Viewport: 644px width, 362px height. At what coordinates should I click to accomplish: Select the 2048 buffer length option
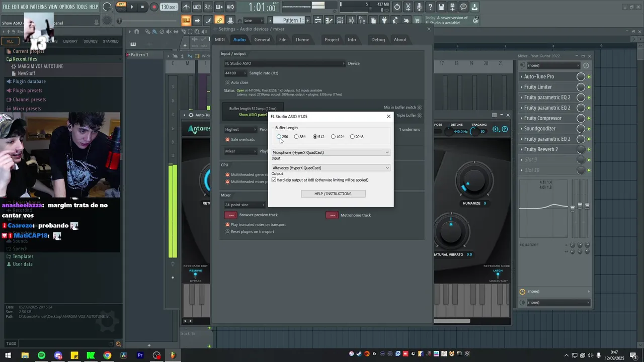pyautogui.click(x=357, y=137)
